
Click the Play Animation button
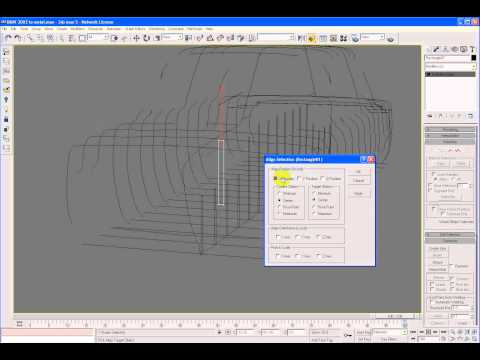coord(429,332)
